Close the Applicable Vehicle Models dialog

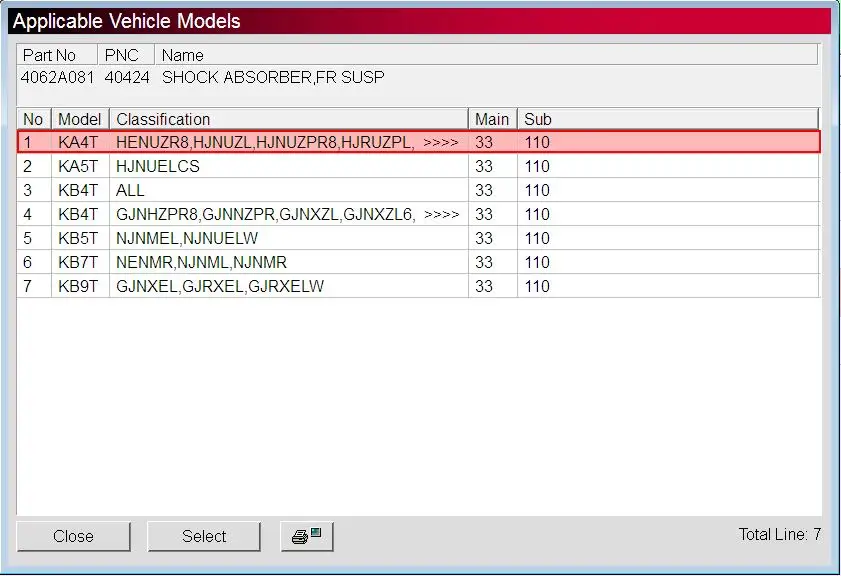tap(73, 536)
